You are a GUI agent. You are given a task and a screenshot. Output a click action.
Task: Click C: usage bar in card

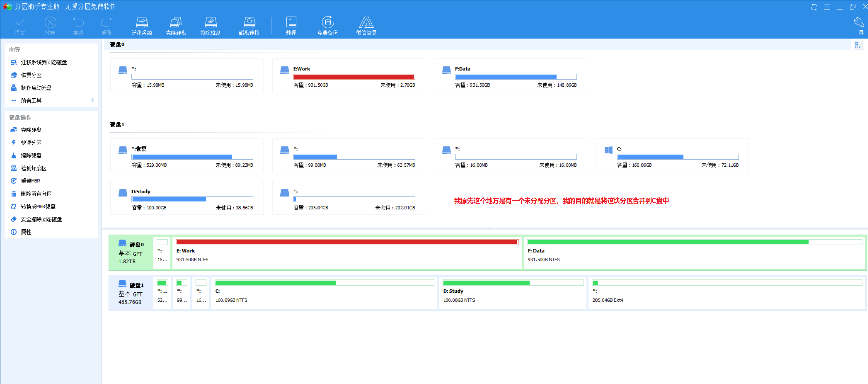point(678,157)
